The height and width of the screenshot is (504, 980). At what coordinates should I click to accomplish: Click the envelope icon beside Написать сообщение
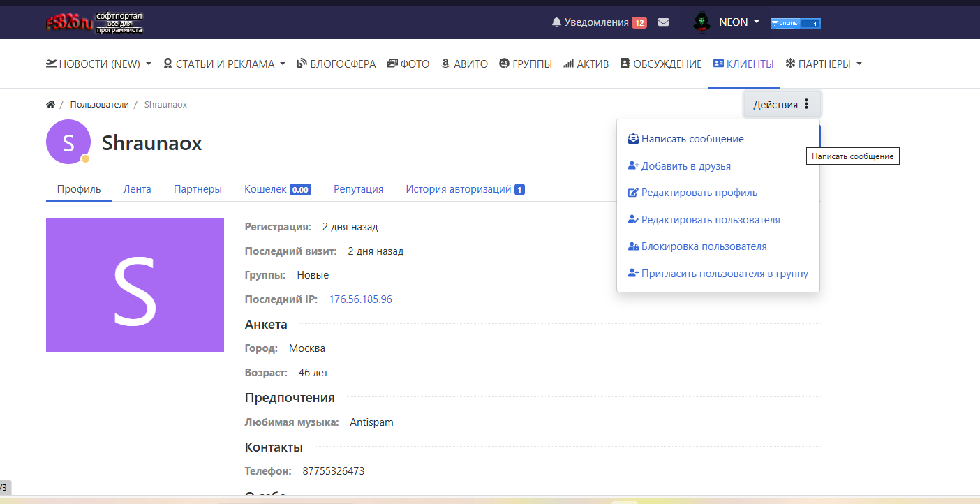coord(633,139)
